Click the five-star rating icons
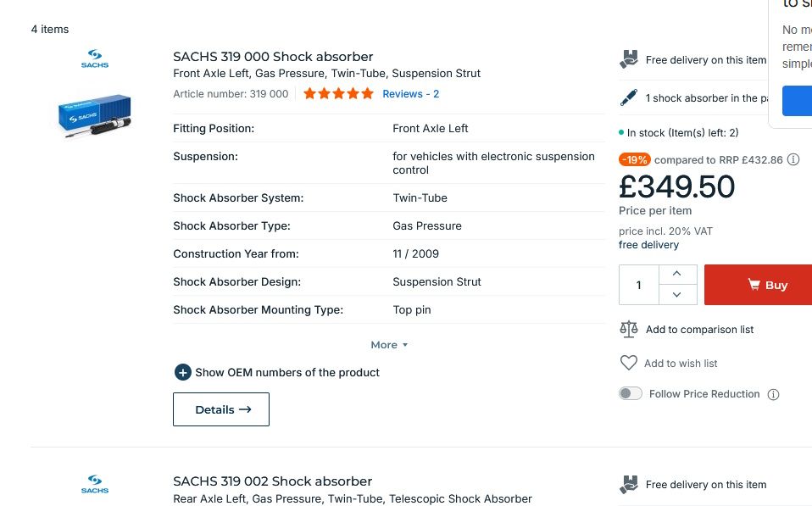This screenshot has height=506, width=812. click(338, 94)
